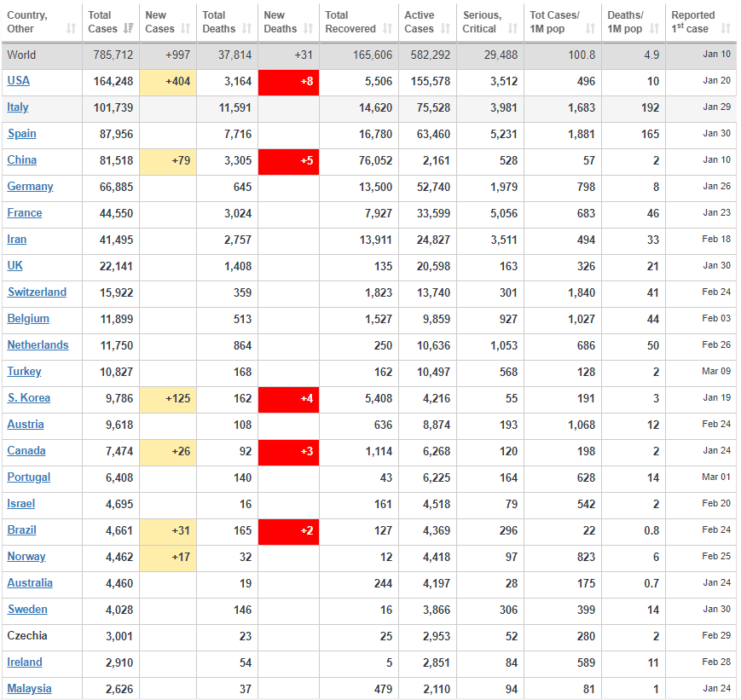
Task: Go to Switzerland's country page
Action: [x=37, y=292]
